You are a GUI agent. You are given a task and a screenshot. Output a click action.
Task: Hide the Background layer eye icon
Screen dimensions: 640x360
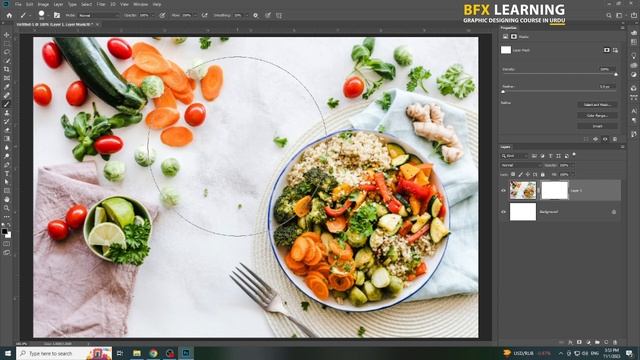click(x=503, y=212)
